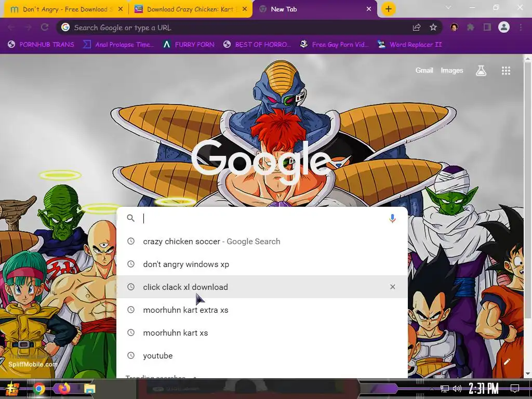Click the Google icon inside the address bar

pos(65,27)
